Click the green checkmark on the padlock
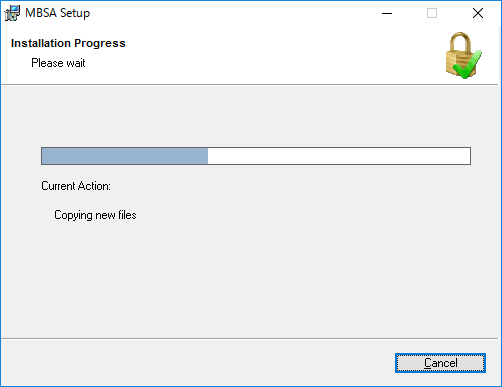 click(468, 65)
